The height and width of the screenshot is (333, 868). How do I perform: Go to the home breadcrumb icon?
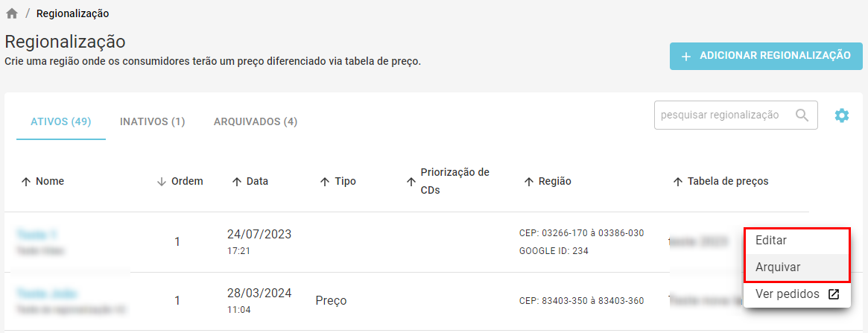pyautogui.click(x=12, y=13)
